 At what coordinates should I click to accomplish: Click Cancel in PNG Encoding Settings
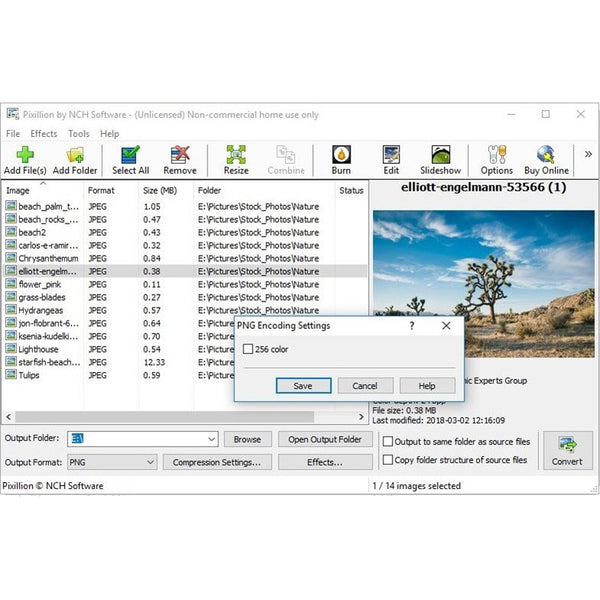click(x=365, y=386)
